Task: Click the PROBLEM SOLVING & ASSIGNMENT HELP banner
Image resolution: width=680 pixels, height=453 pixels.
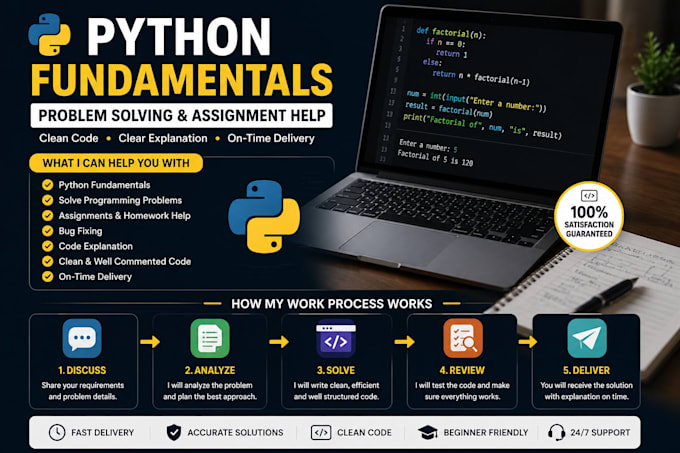Action: tap(181, 115)
